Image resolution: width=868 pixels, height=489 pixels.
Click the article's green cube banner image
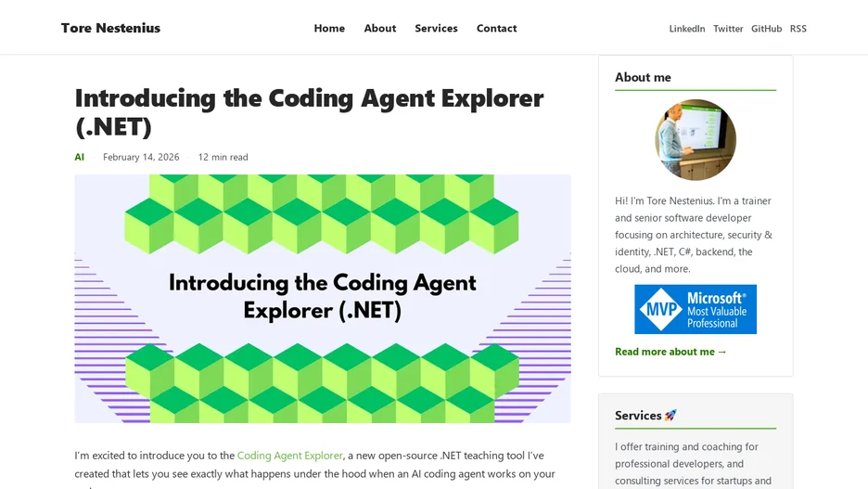click(x=323, y=299)
